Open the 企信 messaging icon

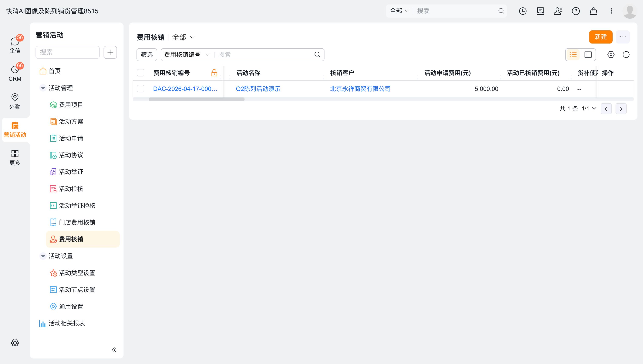tap(15, 45)
